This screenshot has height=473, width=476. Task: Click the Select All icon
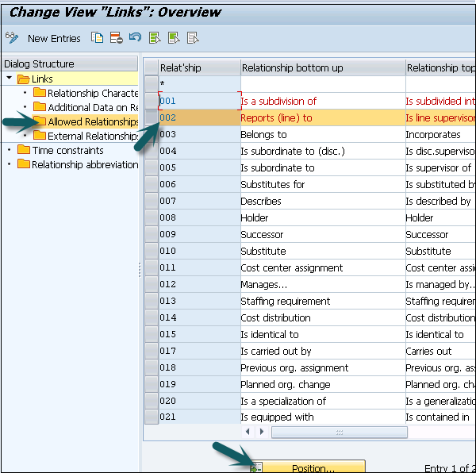click(x=155, y=38)
